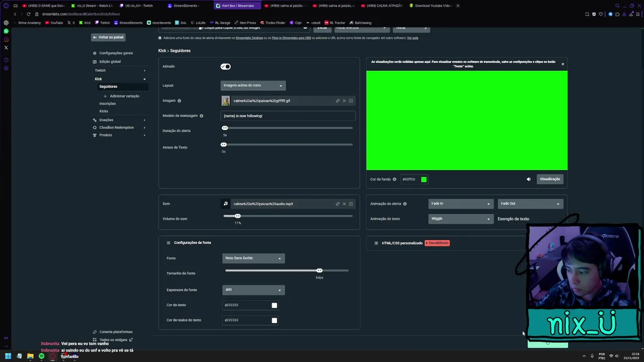
Task: Click the Visualização preview button
Action: 550,179
